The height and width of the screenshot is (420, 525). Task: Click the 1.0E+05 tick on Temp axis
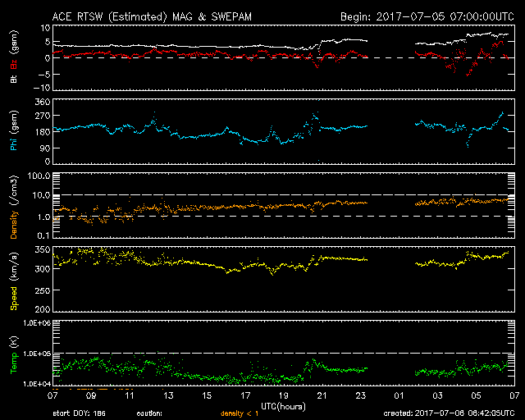click(x=37, y=354)
